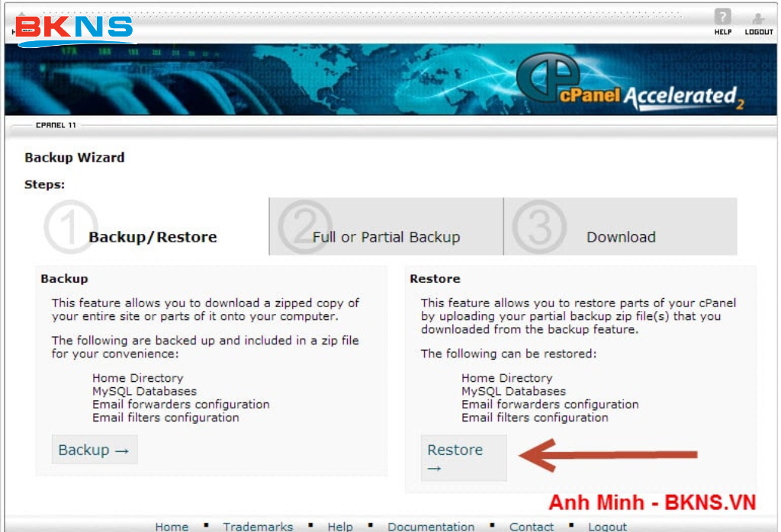
Task: Click the Backup Wizard heading
Action: (74, 158)
